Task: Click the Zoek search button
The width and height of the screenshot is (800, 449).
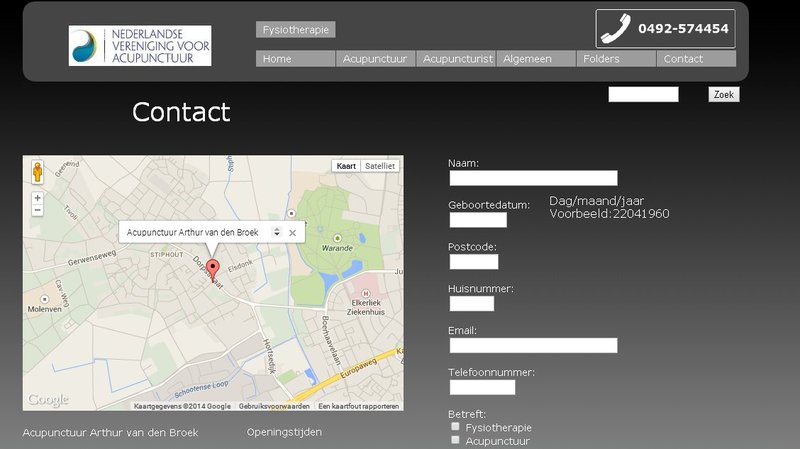Action: click(x=723, y=94)
